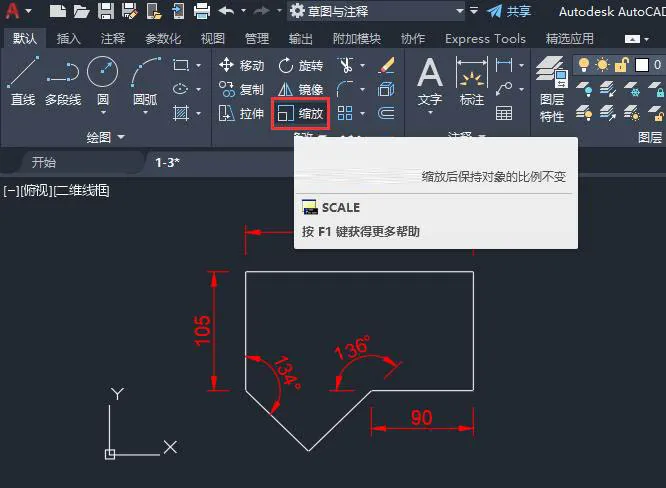Switch to the View (视图) tab

212,39
